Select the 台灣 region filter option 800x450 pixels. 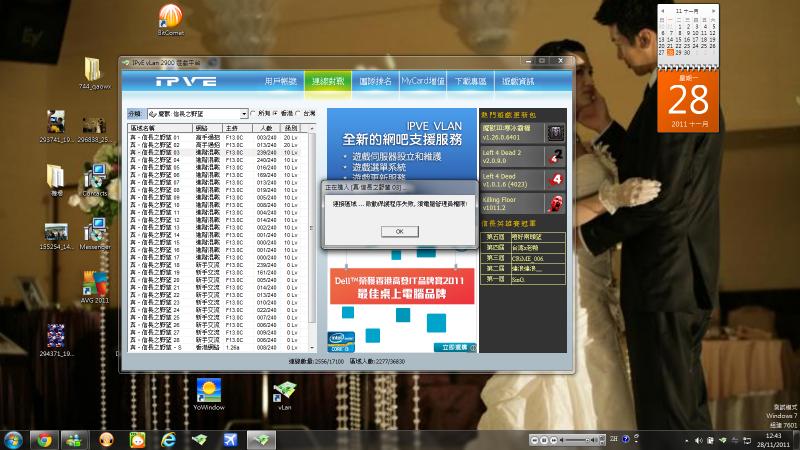click(299, 114)
